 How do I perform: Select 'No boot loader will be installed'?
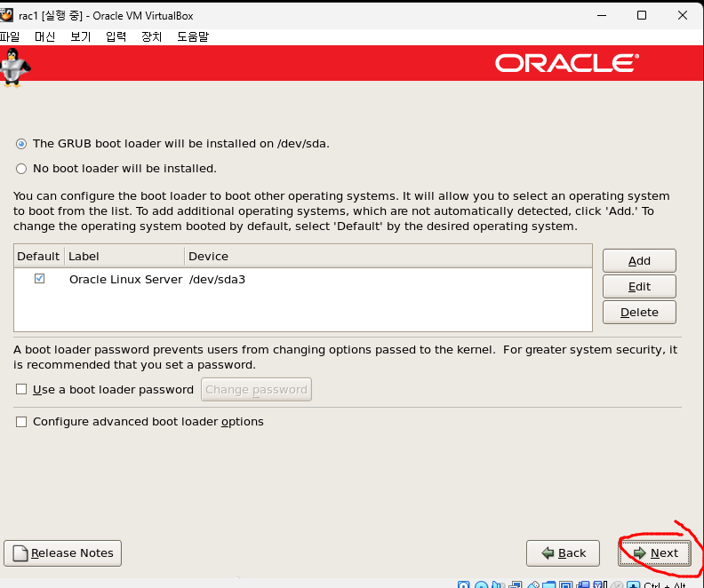pyautogui.click(x=21, y=169)
